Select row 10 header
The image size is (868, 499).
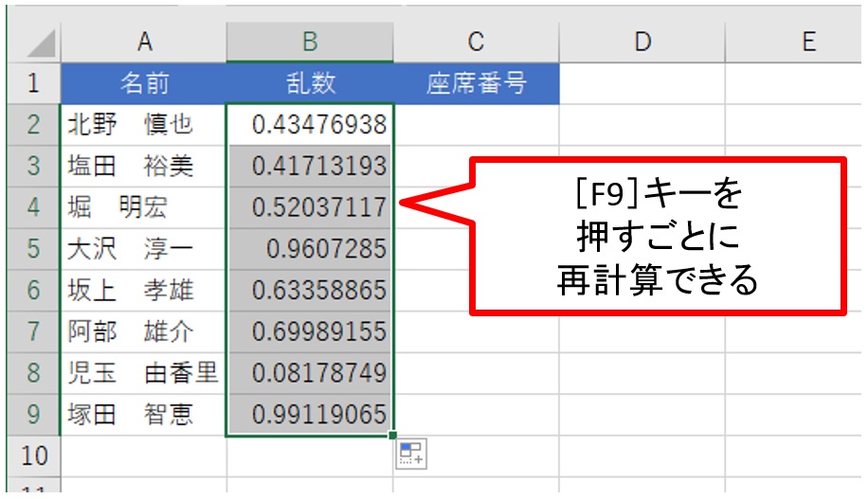point(33,456)
